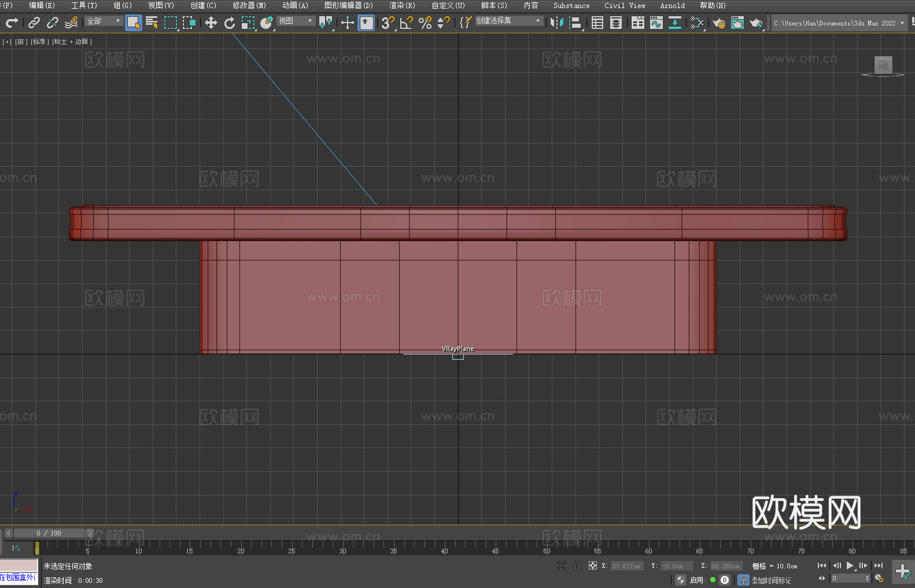Click the [标准] viewport shading preset label
Viewport: 915px width, 588px height.
click(39, 42)
